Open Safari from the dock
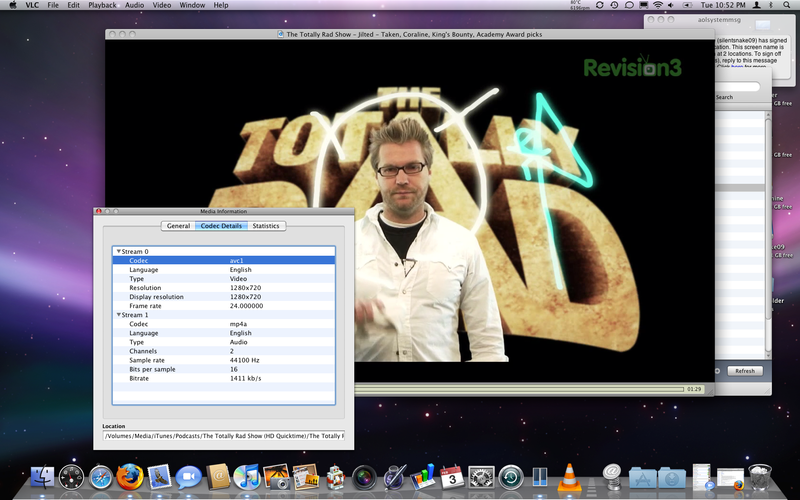The width and height of the screenshot is (800, 500). pyautogui.click(x=101, y=478)
